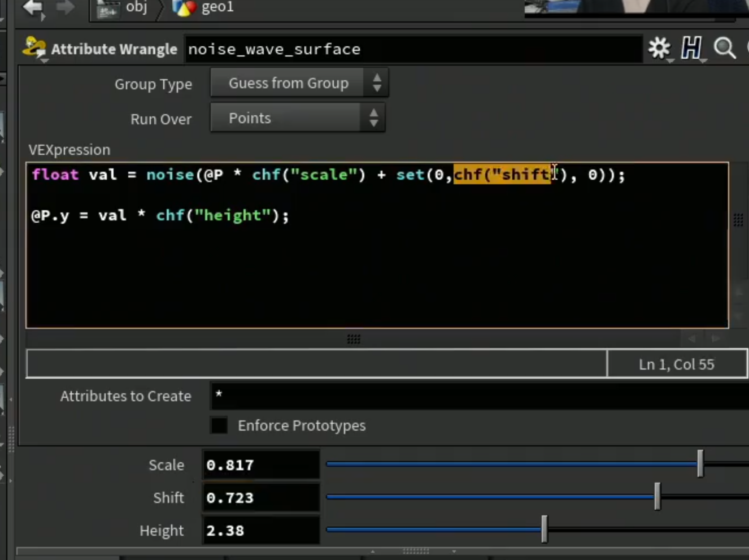This screenshot has height=560, width=749.
Task: Click the back navigation arrow
Action: click(x=33, y=8)
